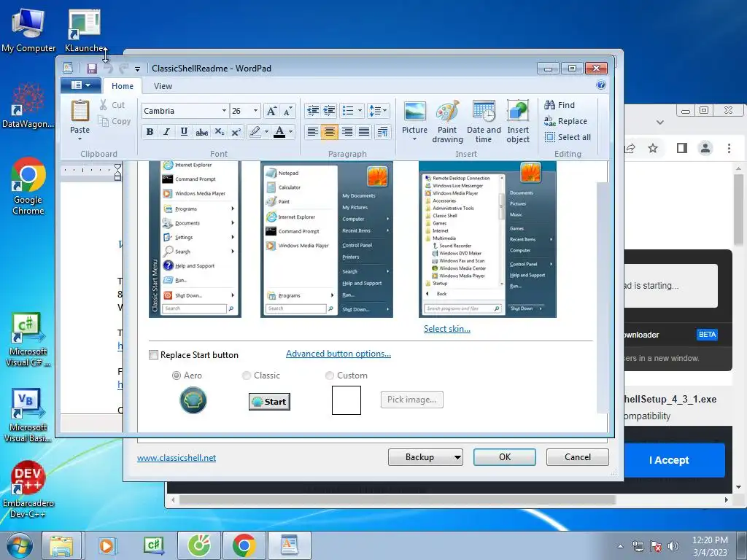Image resolution: width=747 pixels, height=560 pixels.
Task: Open the font color dropdown arrow
Action: click(x=290, y=132)
